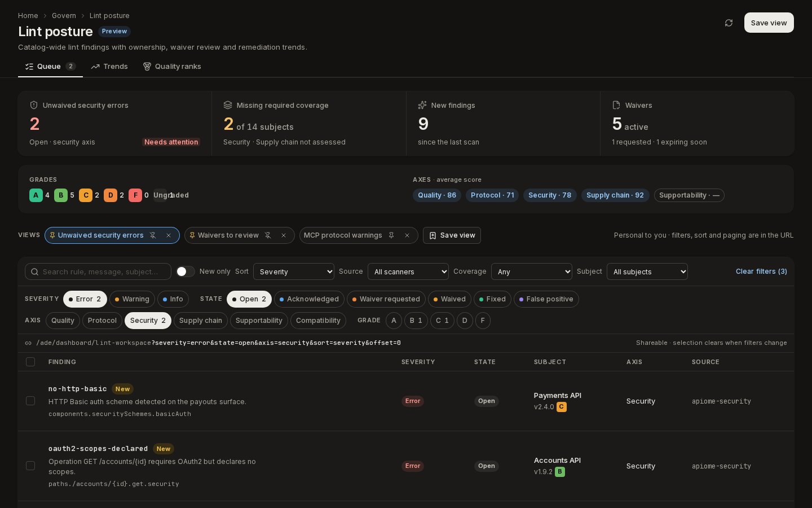Go to the Quality ranks tab
The image size is (812, 508).
(x=172, y=67)
